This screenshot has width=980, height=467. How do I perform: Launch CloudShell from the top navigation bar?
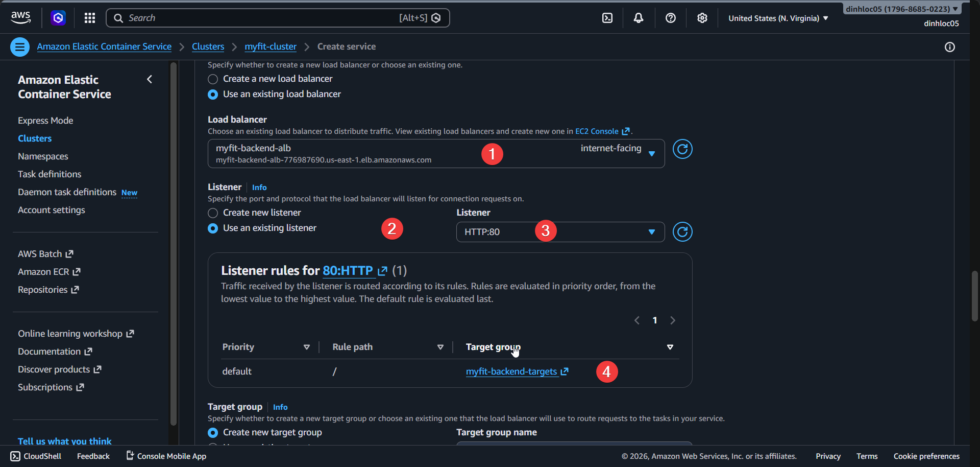tap(607, 17)
